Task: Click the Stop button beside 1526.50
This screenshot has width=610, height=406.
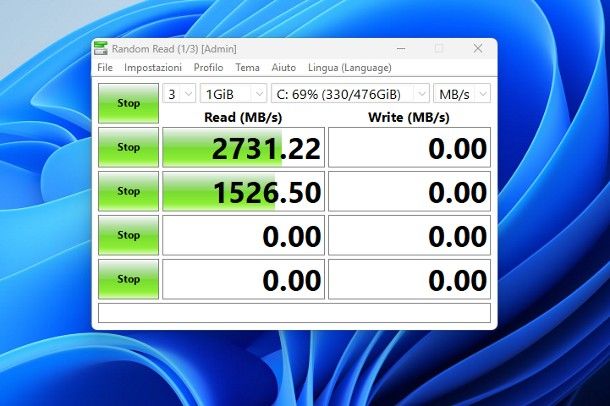Action: pos(128,191)
